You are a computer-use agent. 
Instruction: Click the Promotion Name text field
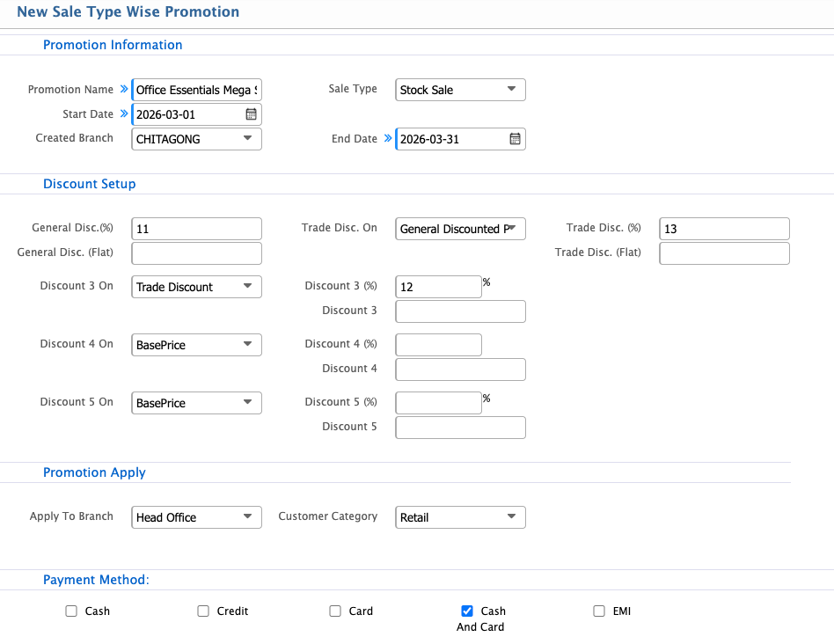(197, 90)
